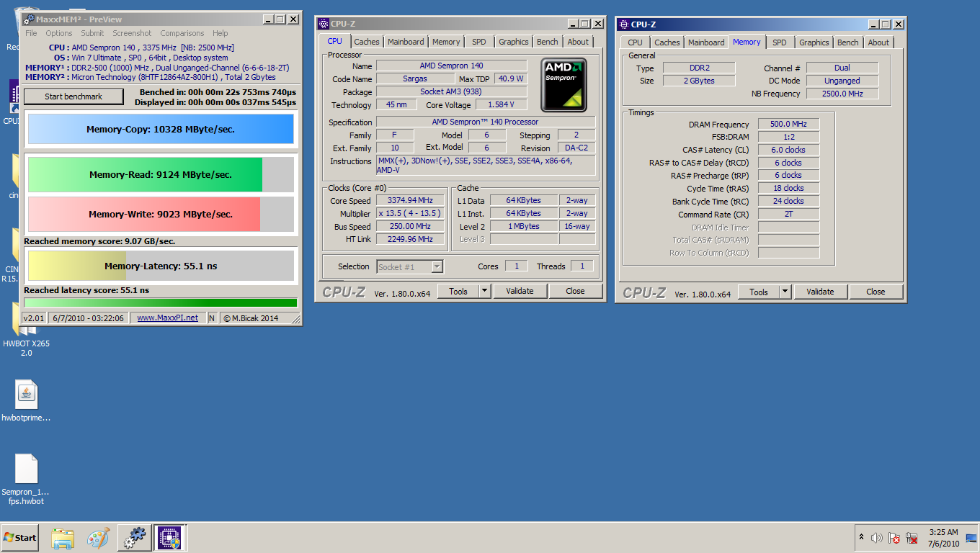This screenshot has height=553, width=980.
Task: Click Tools button in the Memory-tab CPU-Z window
Action: click(x=758, y=292)
